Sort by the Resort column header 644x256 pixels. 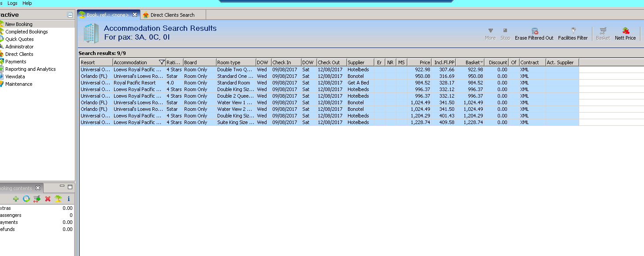(x=96, y=62)
